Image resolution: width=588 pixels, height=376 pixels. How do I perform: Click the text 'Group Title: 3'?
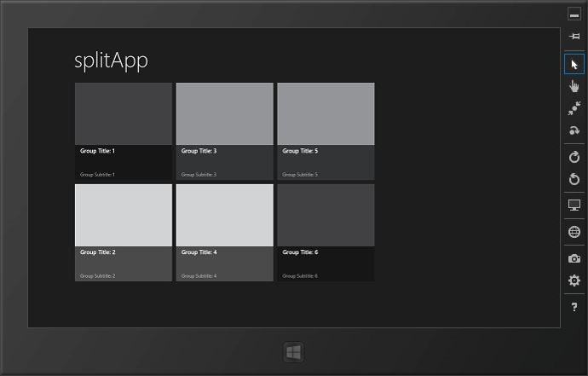pyautogui.click(x=199, y=151)
